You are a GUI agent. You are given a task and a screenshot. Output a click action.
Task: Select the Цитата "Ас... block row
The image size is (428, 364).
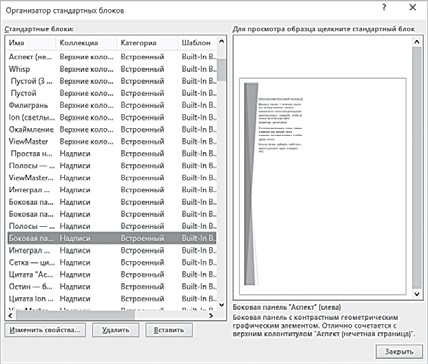112,274
